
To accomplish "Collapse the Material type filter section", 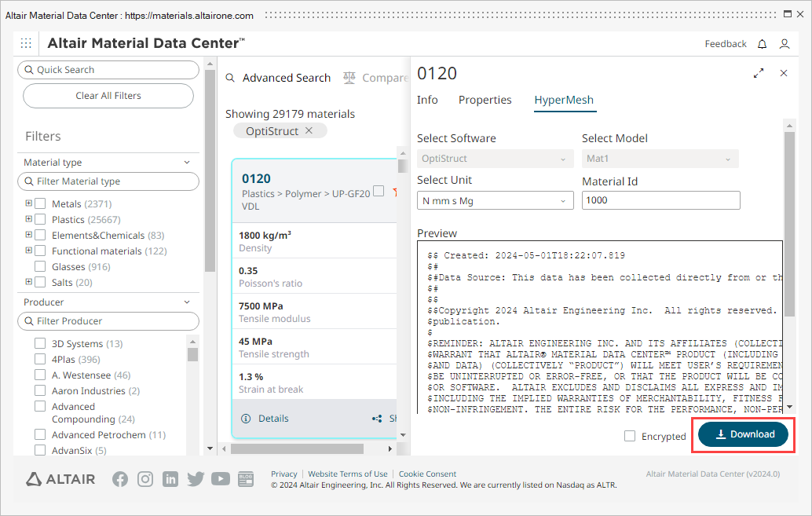I will coord(187,162).
